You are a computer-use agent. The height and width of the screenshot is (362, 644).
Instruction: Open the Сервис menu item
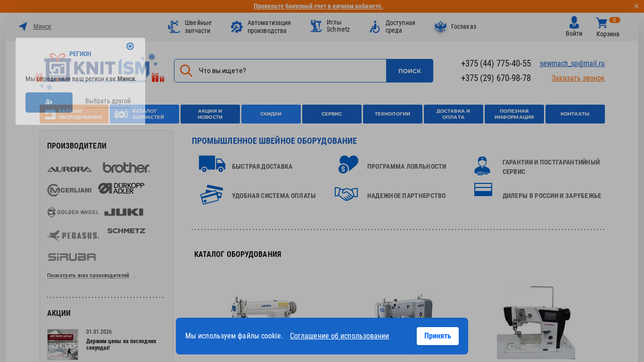332,114
